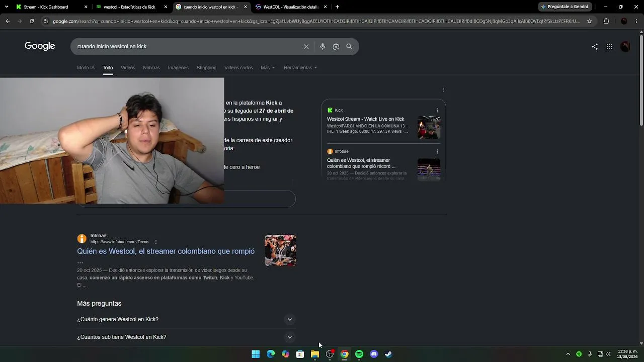
Task: Expand '¿Cuántos sub tiene Westcol en Kick?' question
Action: (x=185, y=337)
